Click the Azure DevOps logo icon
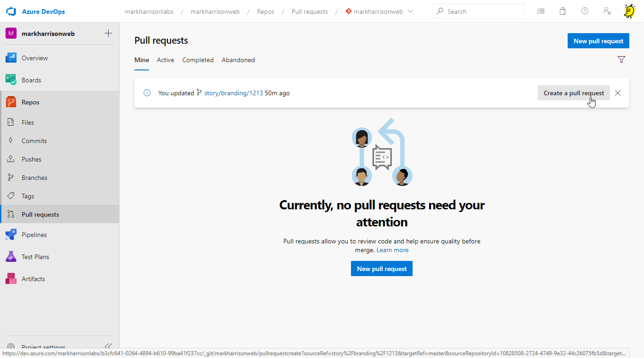644x358 pixels. click(x=11, y=11)
